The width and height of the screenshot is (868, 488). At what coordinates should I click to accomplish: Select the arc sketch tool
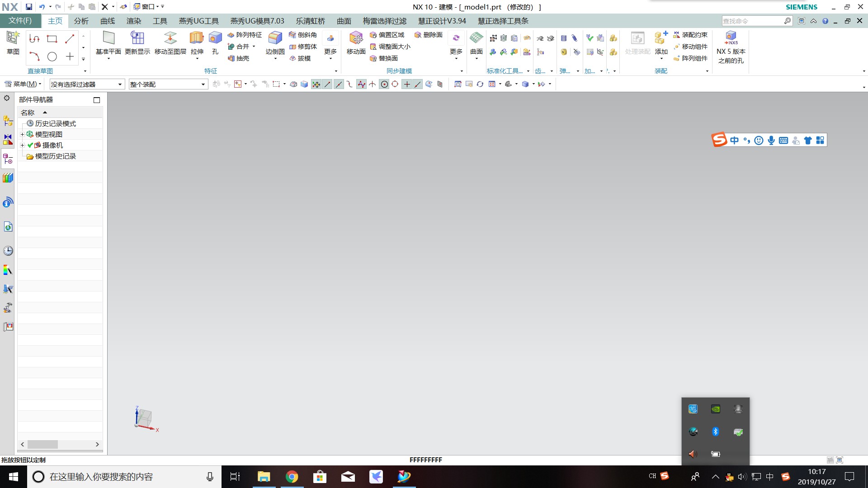coord(34,56)
